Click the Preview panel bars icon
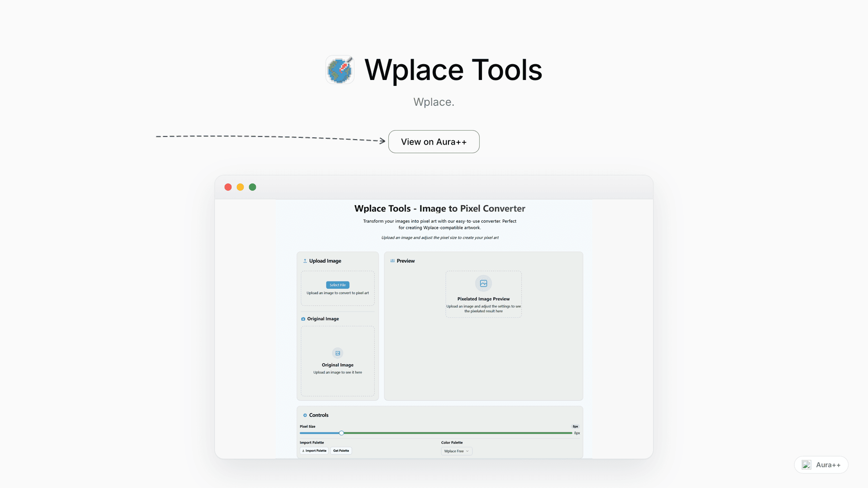This screenshot has height=488, width=868. pyautogui.click(x=392, y=261)
